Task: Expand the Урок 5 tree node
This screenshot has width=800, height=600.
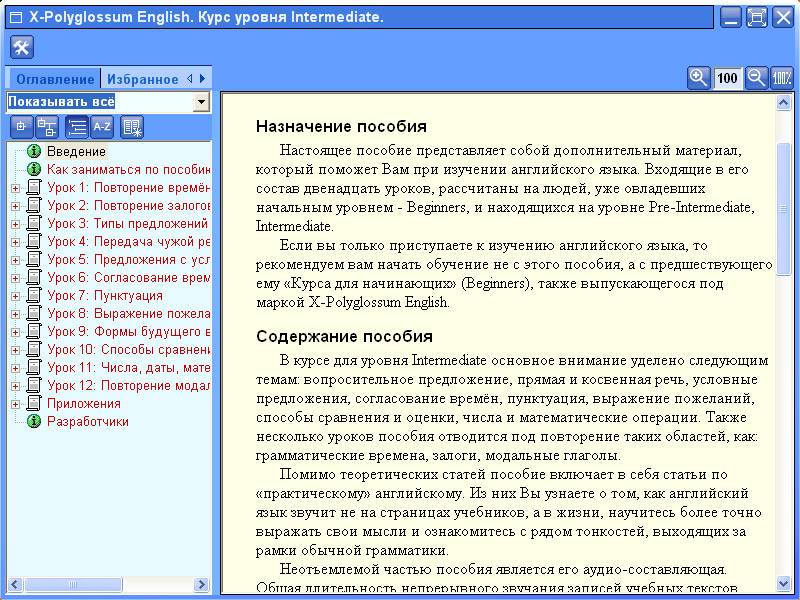Action: [x=15, y=260]
